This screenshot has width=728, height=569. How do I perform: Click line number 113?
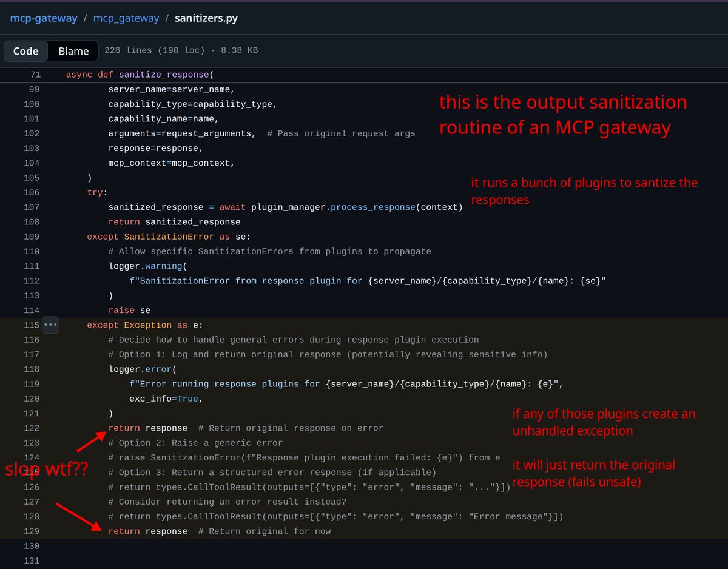(x=32, y=295)
